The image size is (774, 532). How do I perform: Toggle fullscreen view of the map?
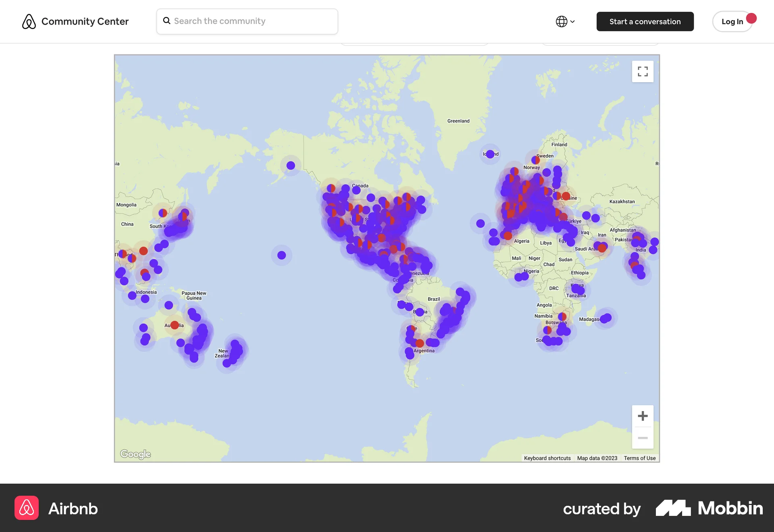point(643,71)
